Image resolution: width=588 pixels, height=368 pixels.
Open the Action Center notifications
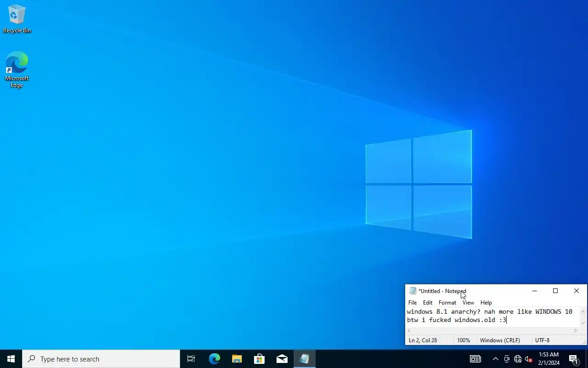click(x=573, y=359)
